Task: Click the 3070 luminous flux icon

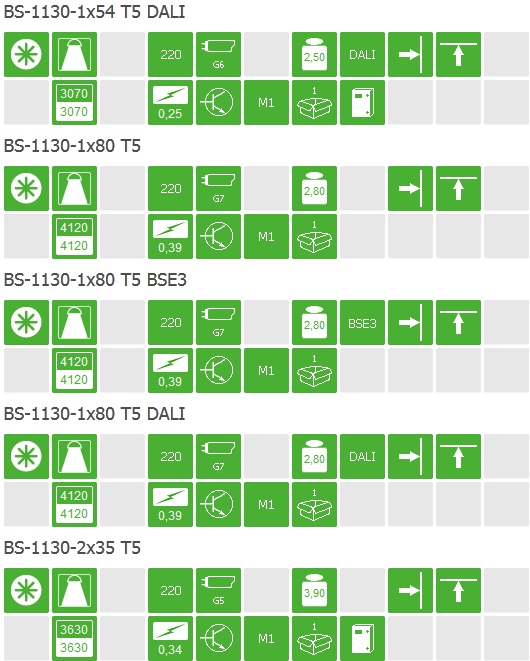Action: tap(74, 102)
